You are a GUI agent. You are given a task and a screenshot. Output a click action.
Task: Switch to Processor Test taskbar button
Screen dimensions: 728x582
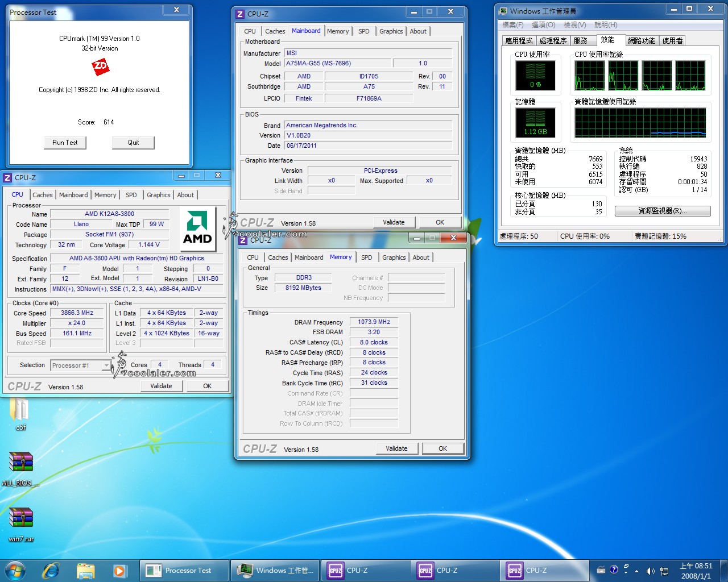pyautogui.click(x=185, y=570)
